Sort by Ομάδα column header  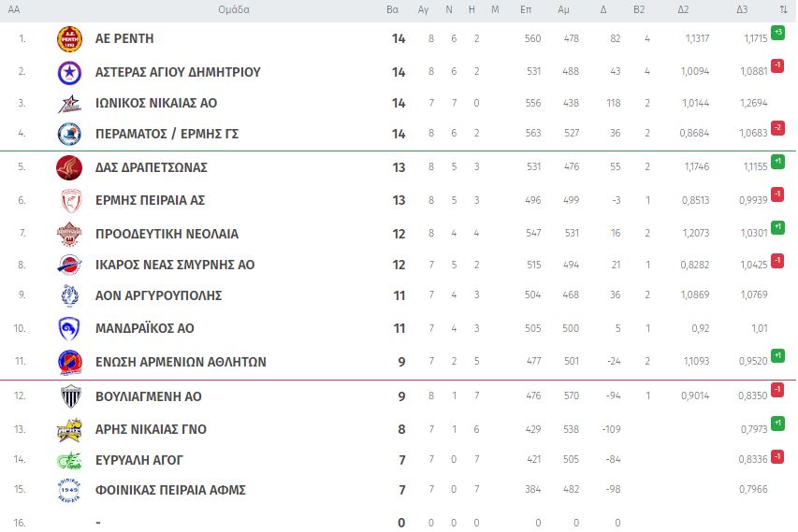[x=233, y=9]
